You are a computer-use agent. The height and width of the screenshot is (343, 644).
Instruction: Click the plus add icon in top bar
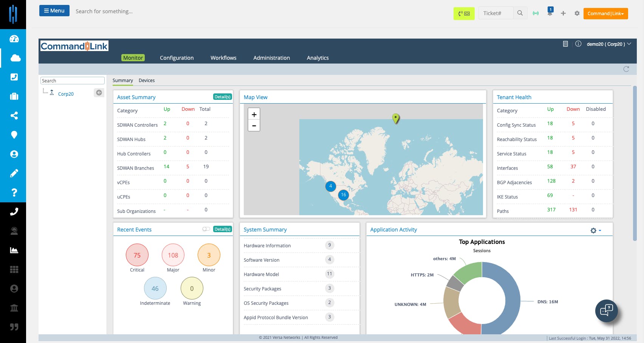[563, 13]
